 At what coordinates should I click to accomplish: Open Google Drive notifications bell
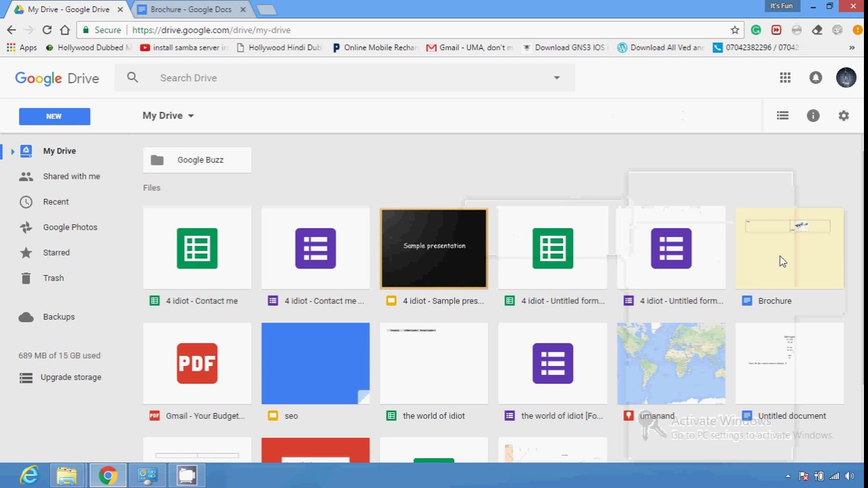click(x=816, y=78)
